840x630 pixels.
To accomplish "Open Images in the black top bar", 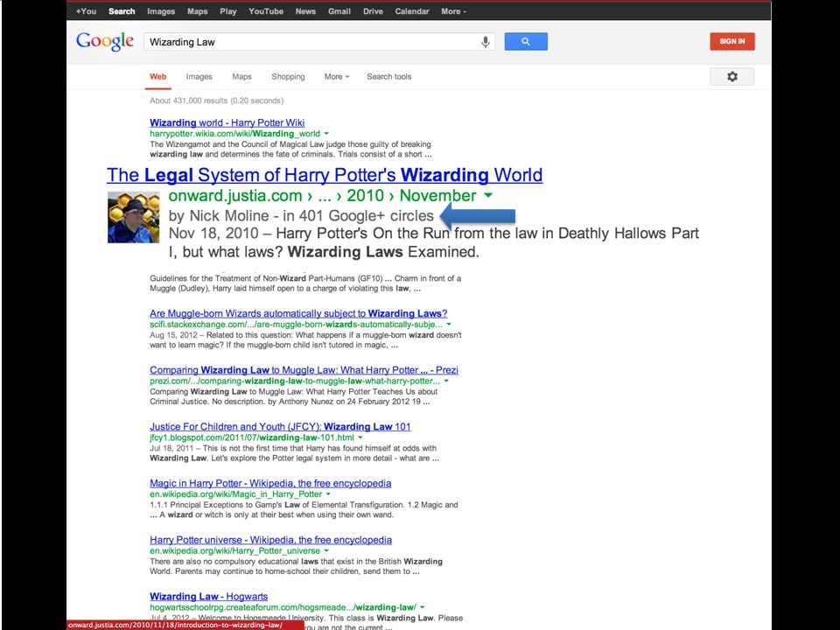I will (161, 11).
